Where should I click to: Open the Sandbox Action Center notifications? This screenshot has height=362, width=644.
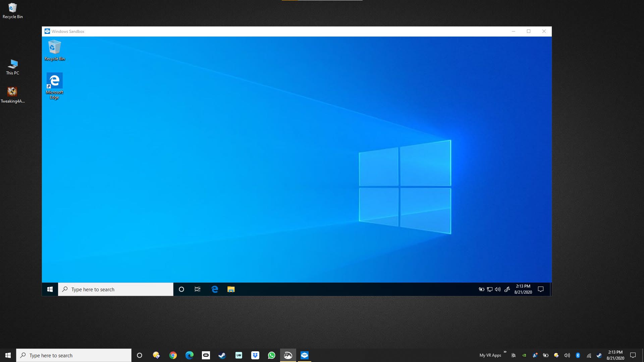(541, 289)
